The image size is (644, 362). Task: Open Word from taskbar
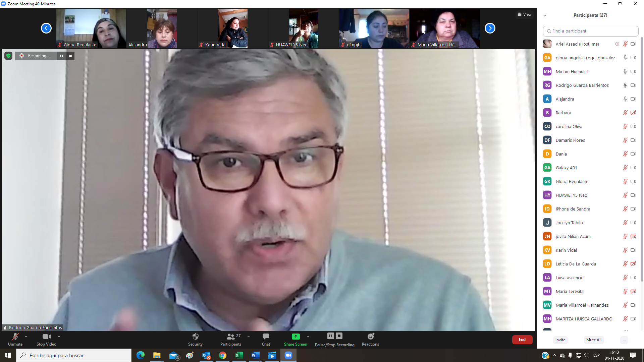tap(256, 355)
